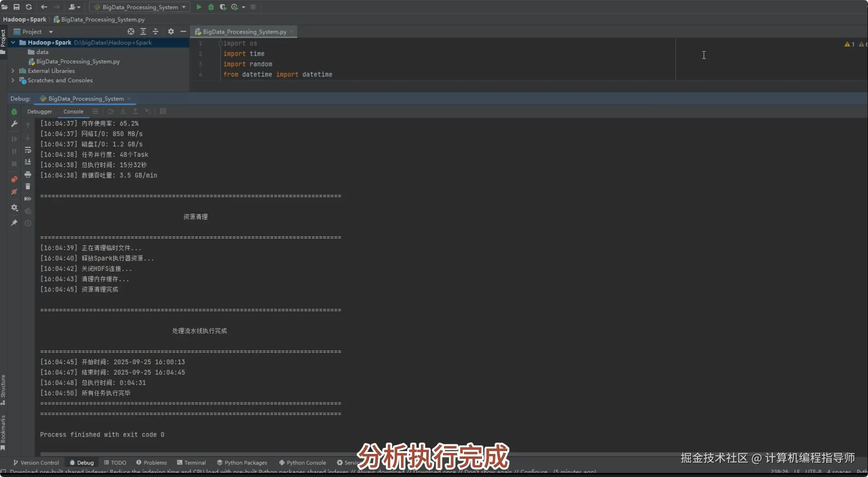Toggle the Project tool window side tab
The image size is (868, 477).
3,42
